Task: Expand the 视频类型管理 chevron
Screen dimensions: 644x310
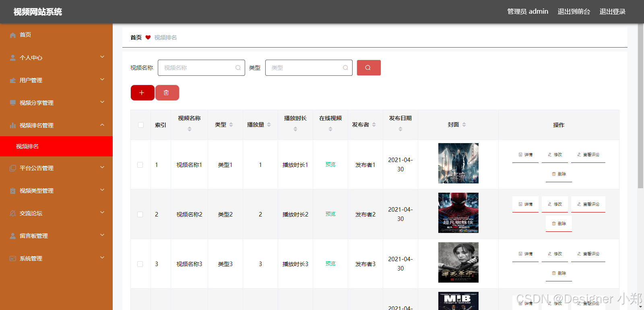Action: point(102,190)
